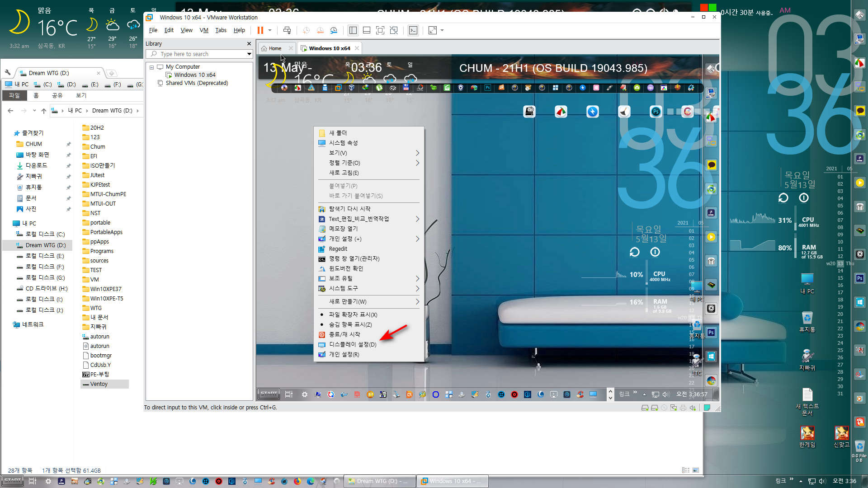This screenshot has height=488, width=868.
Task: Open 휴지통 recycle bin desktop icon
Action: click(807, 322)
